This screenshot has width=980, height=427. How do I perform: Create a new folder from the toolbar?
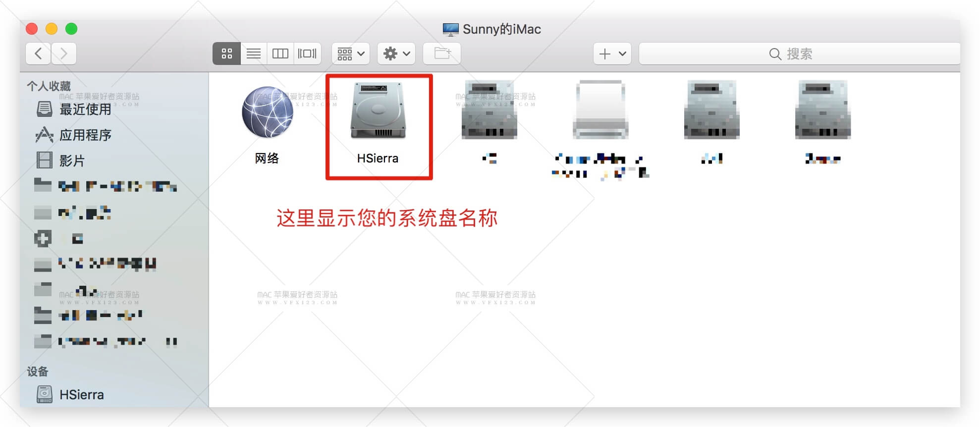tap(442, 53)
